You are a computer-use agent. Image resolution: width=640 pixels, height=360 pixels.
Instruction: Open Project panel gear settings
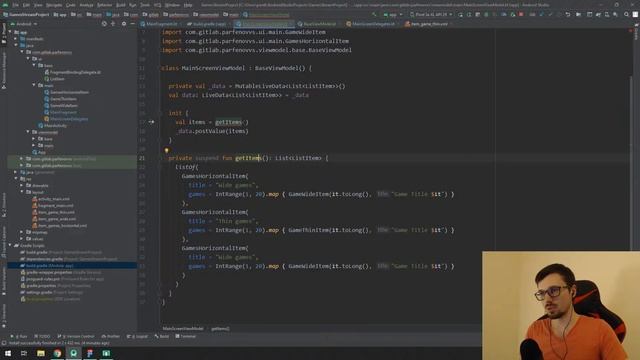124,24
